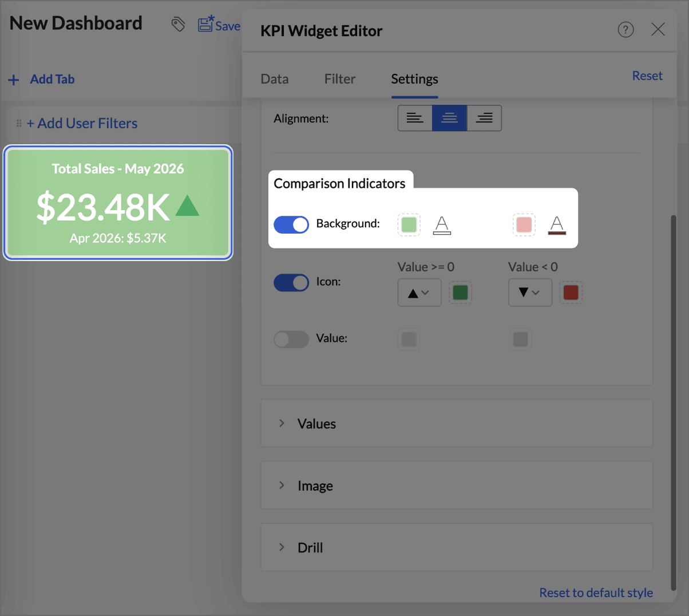Select the Total Sales KPI widget

point(118,203)
